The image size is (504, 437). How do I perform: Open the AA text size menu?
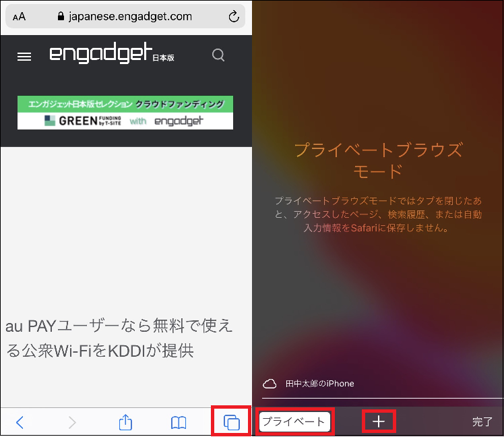[x=19, y=17]
